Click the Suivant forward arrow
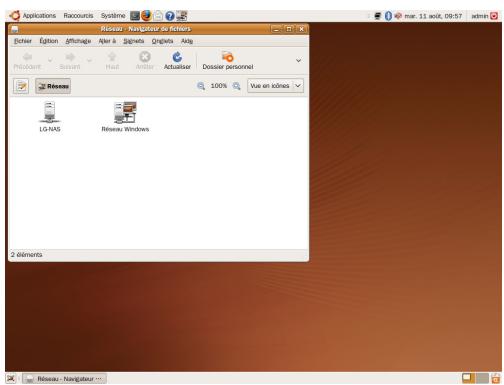Screen dimensions: 504x385 click(x=70, y=60)
